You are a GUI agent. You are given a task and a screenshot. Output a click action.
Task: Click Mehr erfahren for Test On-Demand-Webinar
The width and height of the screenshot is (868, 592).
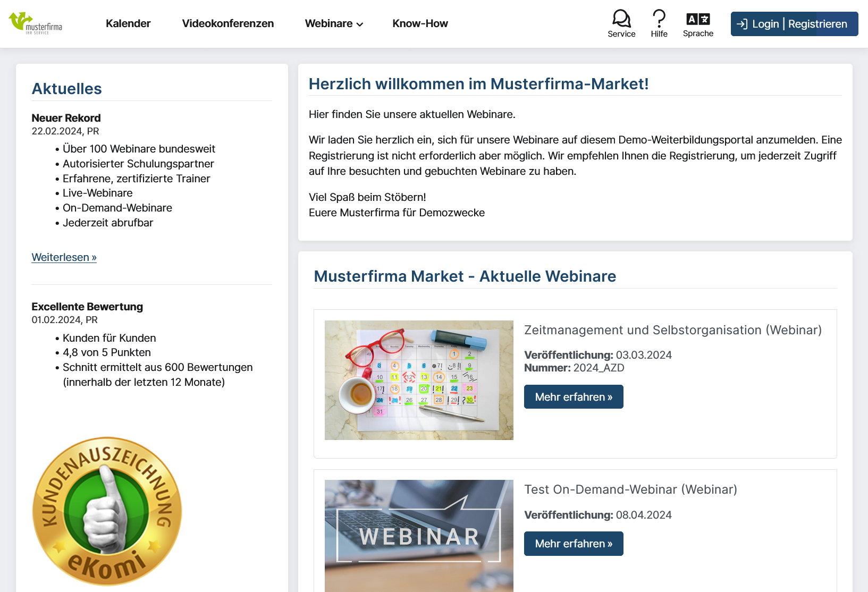574,544
